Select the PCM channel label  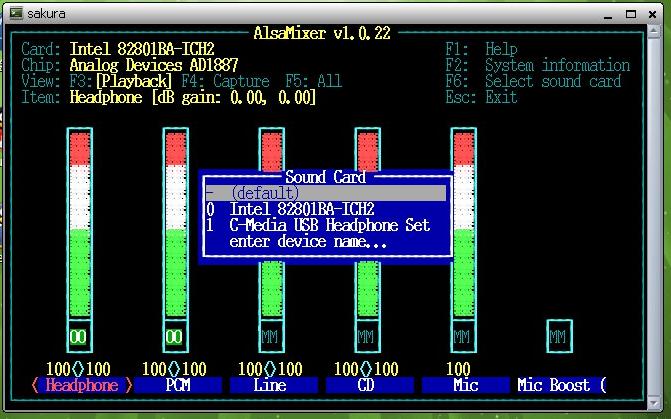click(x=178, y=386)
